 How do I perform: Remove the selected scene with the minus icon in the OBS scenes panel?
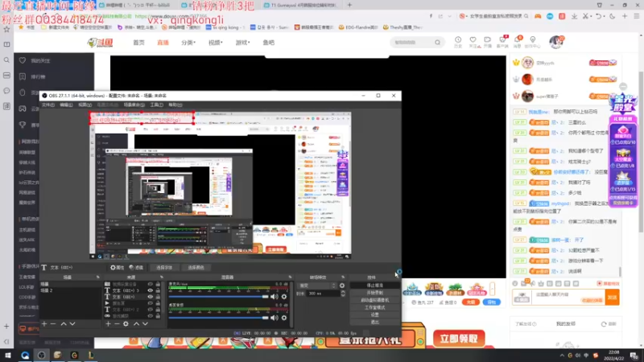53,324
